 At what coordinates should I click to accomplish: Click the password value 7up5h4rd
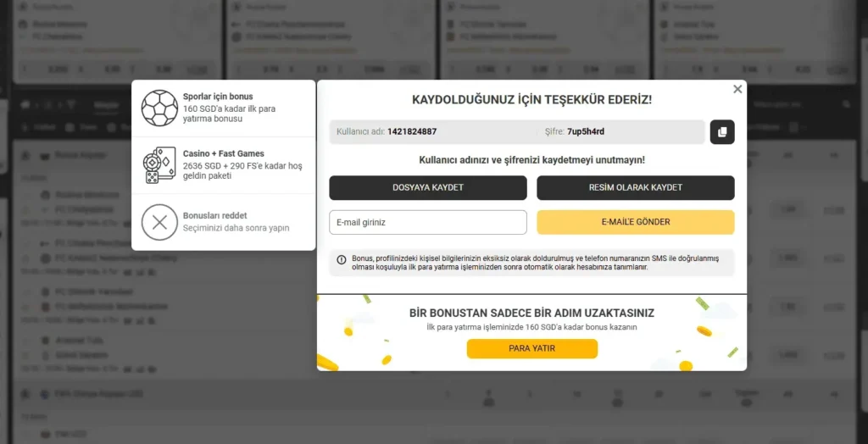586,132
